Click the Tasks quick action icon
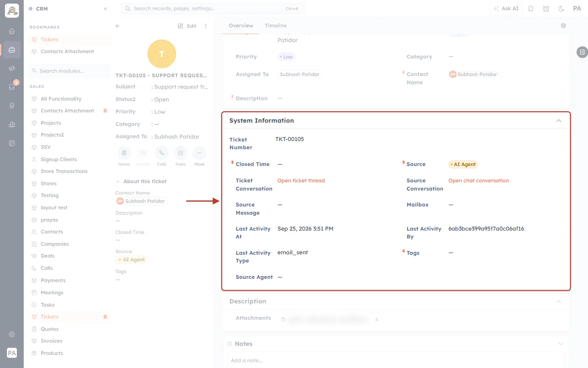The height and width of the screenshot is (368, 588). tap(180, 153)
